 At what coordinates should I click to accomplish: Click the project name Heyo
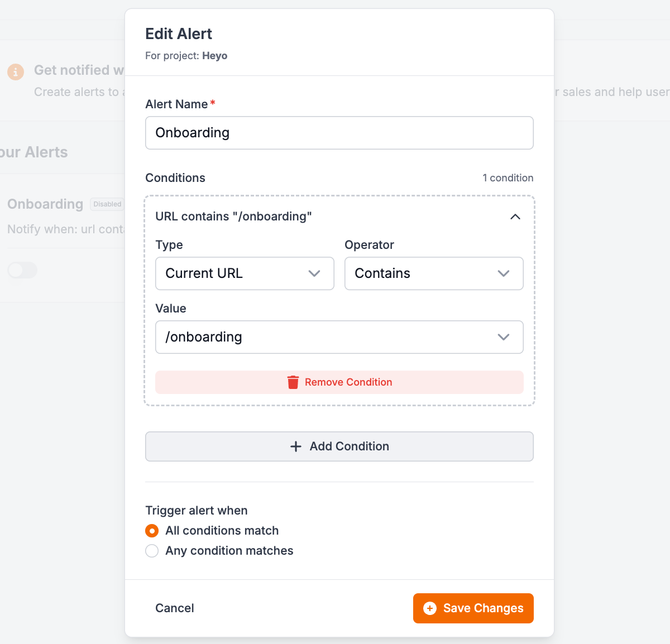pos(215,55)
